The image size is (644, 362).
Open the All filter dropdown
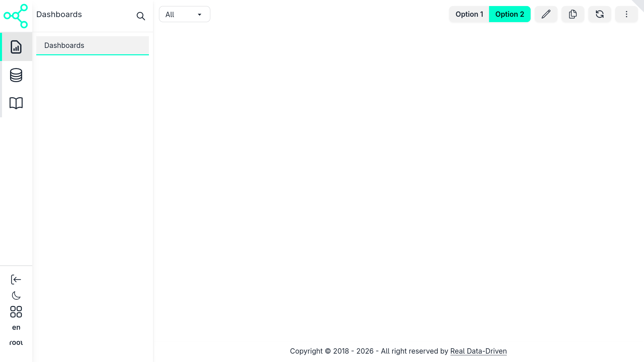184,14
